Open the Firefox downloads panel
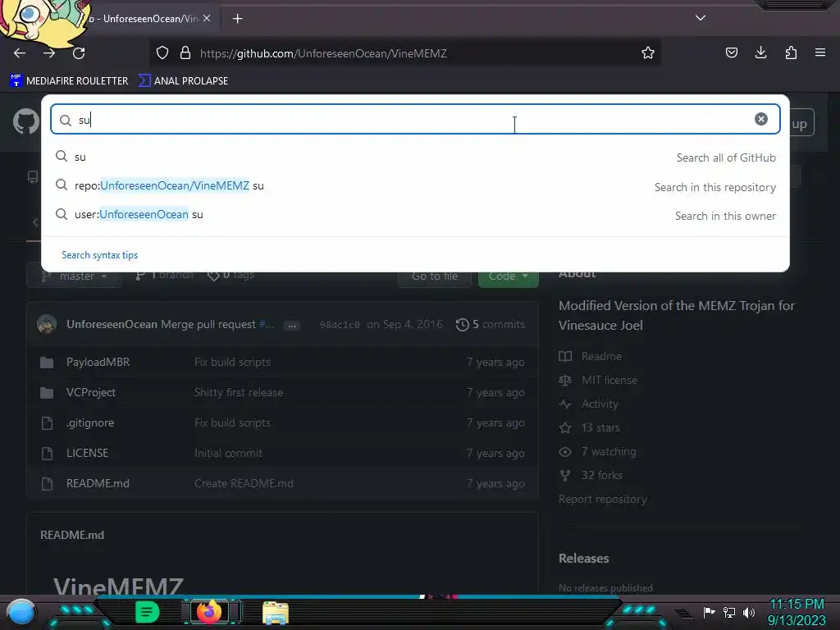Screen dimensions: 840x630 [x=760, y=52]
